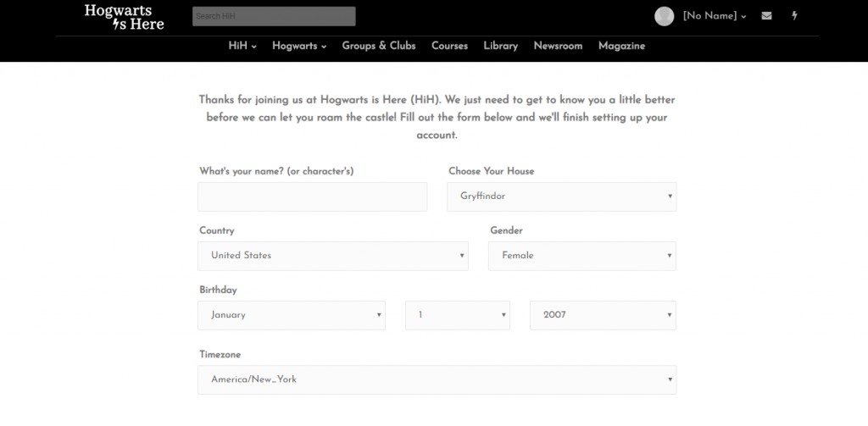Click the lightning bolt notifications icon

coord(794,16)
